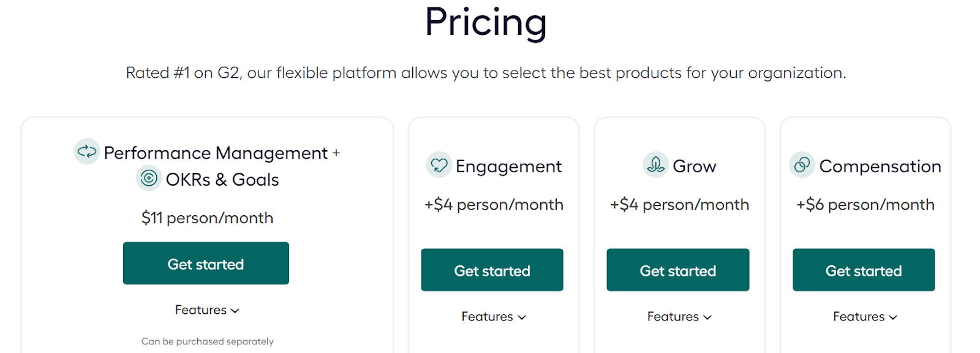Get started with the Grow plan

[x=678, y=270]
